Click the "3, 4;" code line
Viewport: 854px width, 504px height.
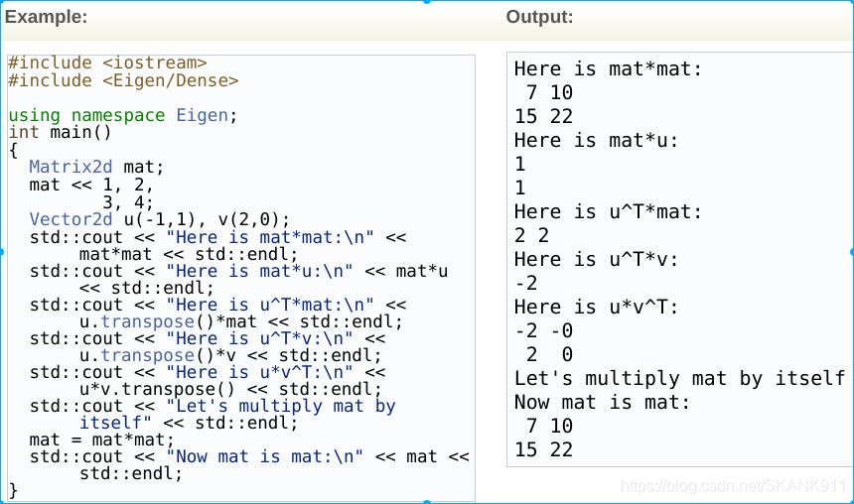tap(128, 202)
